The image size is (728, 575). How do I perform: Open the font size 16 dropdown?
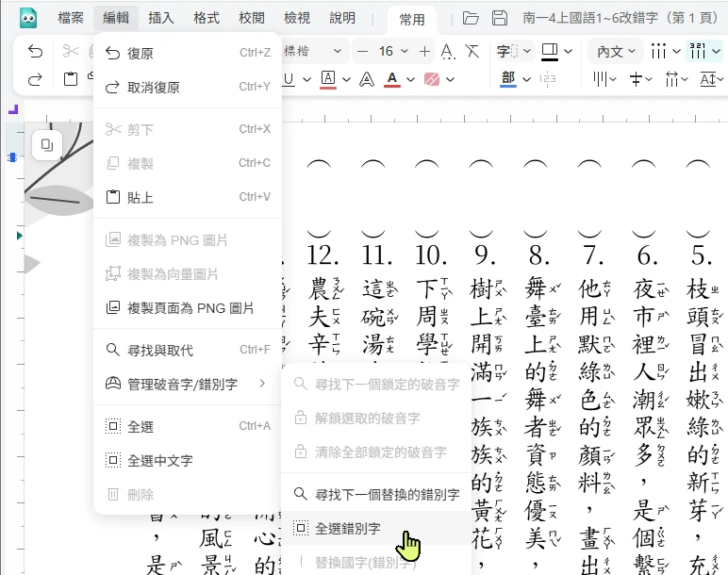(x=394, y=51)
